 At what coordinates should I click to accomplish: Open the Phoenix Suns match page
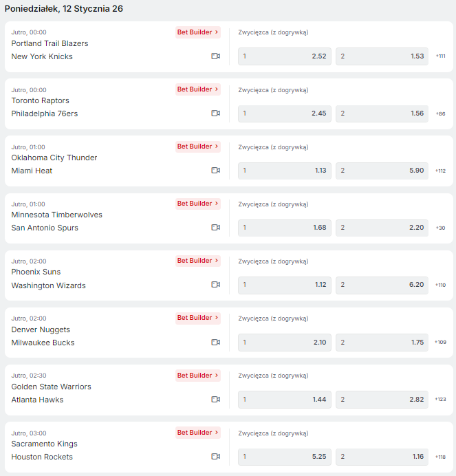tap(36, 272)
